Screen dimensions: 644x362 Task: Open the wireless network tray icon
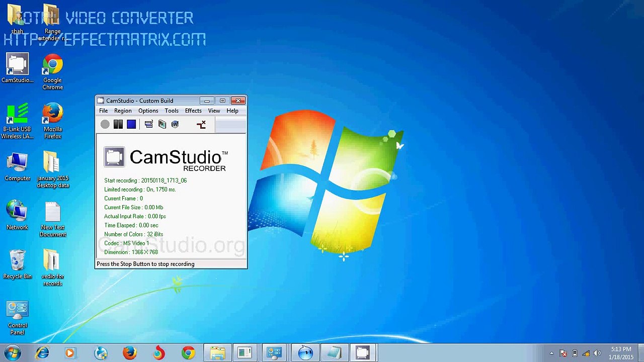coord(586,353)
